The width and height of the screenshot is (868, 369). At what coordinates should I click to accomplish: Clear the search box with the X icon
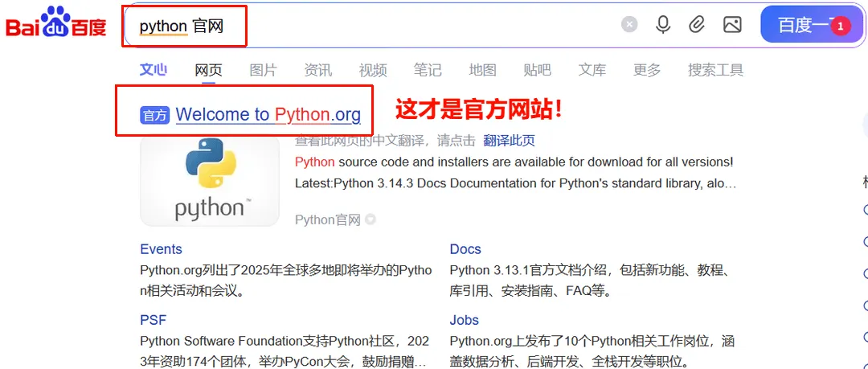(628, 24)
